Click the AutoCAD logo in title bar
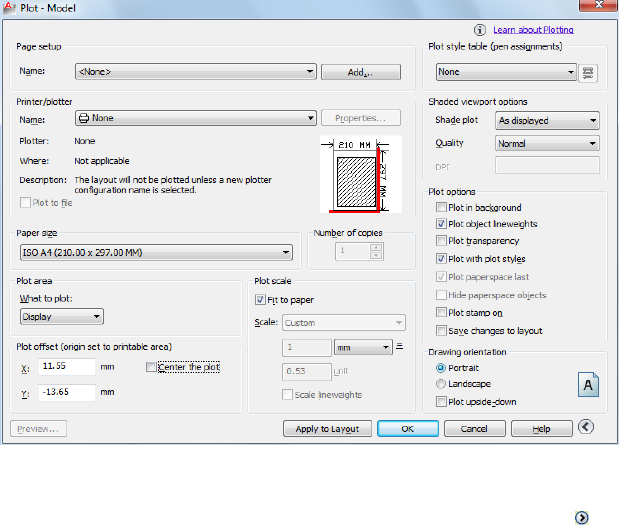The width and height of the screenshot is (619, 527). tap(9, 8)
